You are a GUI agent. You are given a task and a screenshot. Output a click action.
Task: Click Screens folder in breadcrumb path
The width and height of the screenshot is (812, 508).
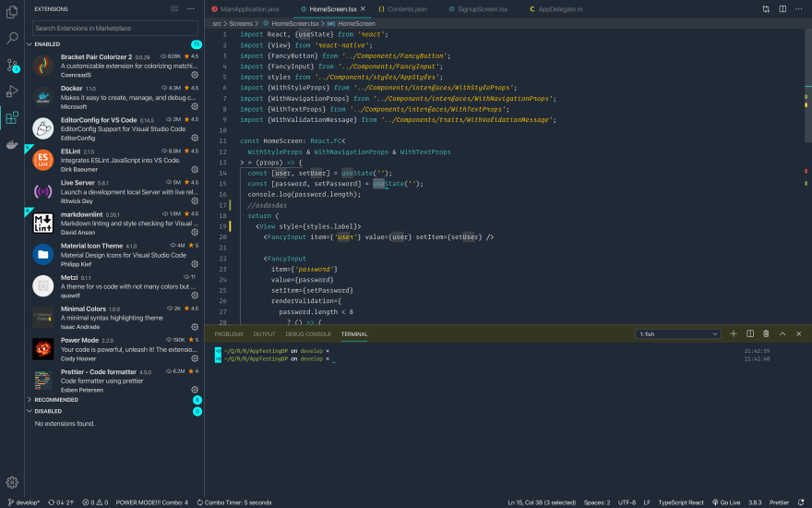click(241, 23)
